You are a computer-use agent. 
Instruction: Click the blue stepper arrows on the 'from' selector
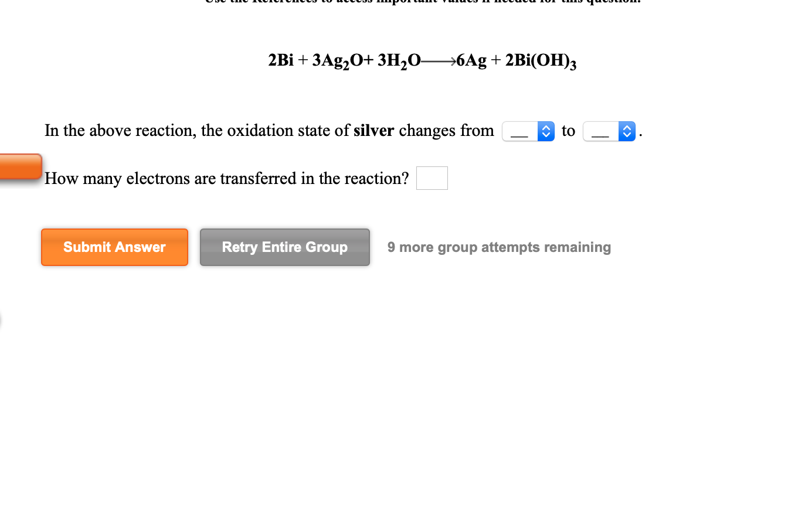[545, 131]
